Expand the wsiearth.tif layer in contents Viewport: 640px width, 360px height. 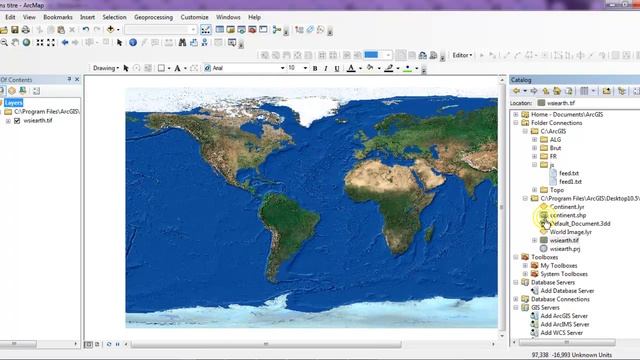point(8,121)
